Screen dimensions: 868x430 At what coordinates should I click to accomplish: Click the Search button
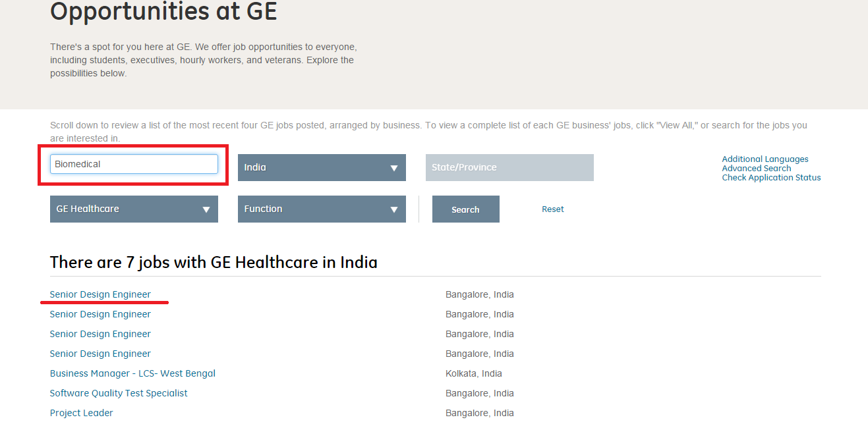click(466, 209)
